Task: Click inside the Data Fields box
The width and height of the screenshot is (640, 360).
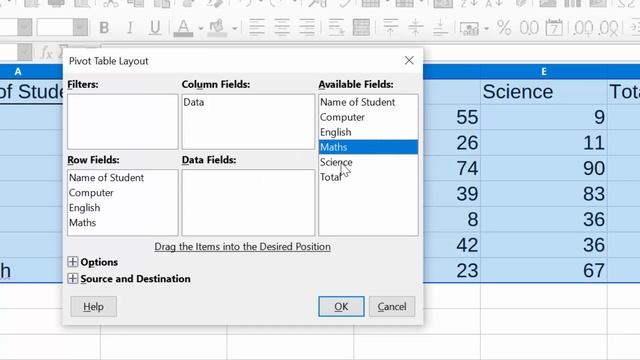Action: [248, 203]
